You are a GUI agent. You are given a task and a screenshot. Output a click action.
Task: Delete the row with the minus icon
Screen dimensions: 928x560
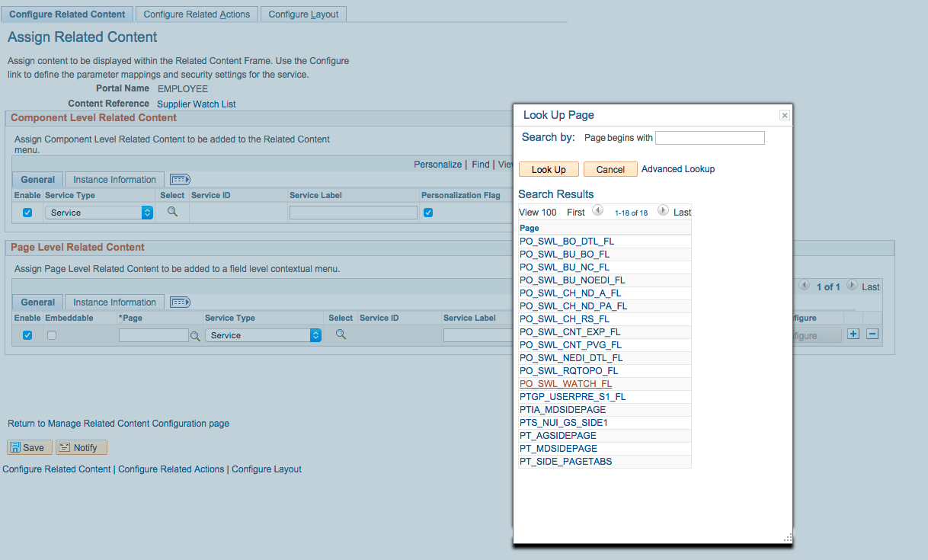(x=872, y=334)
